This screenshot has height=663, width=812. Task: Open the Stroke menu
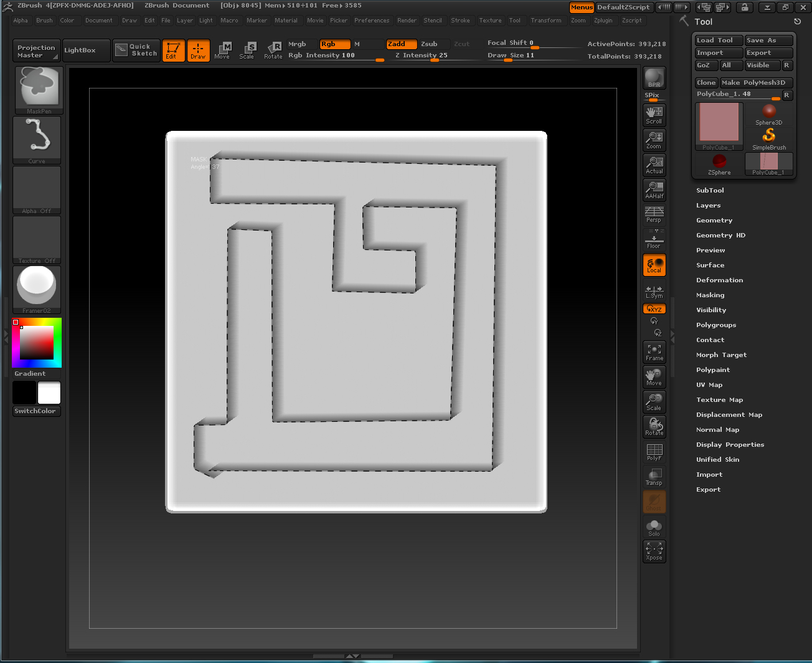(460, 21)
